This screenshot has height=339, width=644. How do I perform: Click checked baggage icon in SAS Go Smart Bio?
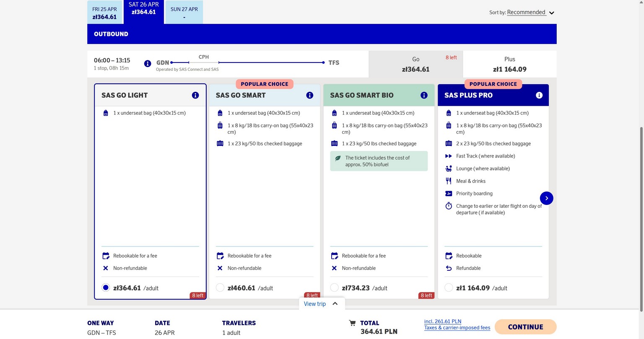click(x=334, y=143)
